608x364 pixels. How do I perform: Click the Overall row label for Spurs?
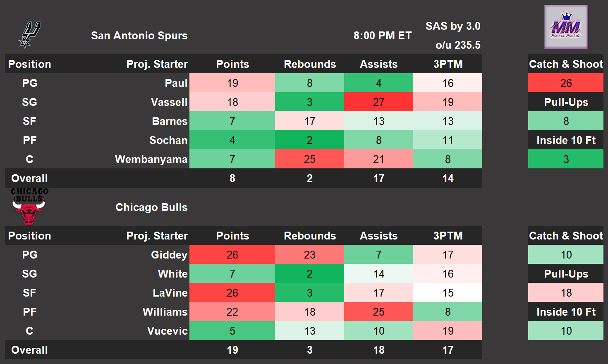point(29,178)
